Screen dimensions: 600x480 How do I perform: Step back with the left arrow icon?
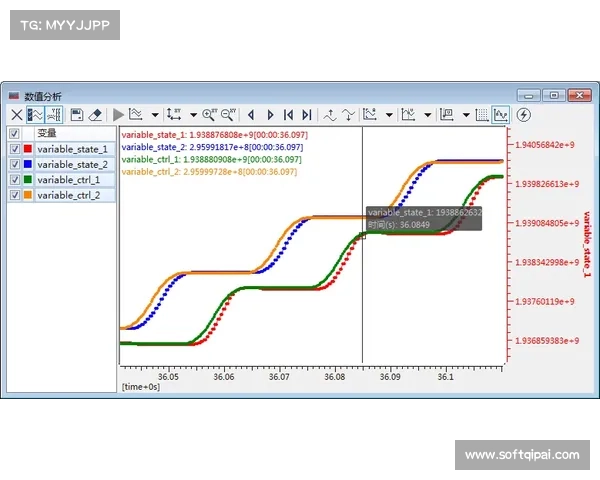251,115
